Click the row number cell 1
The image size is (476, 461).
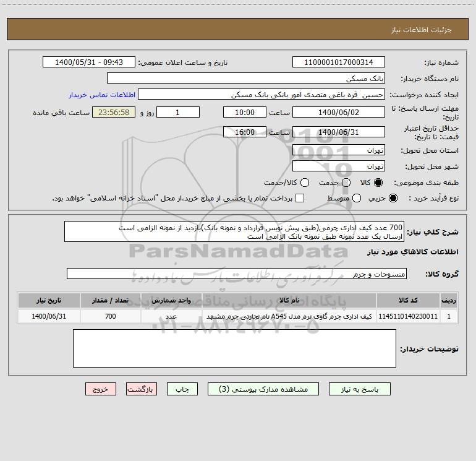click(x=449, y=316)
